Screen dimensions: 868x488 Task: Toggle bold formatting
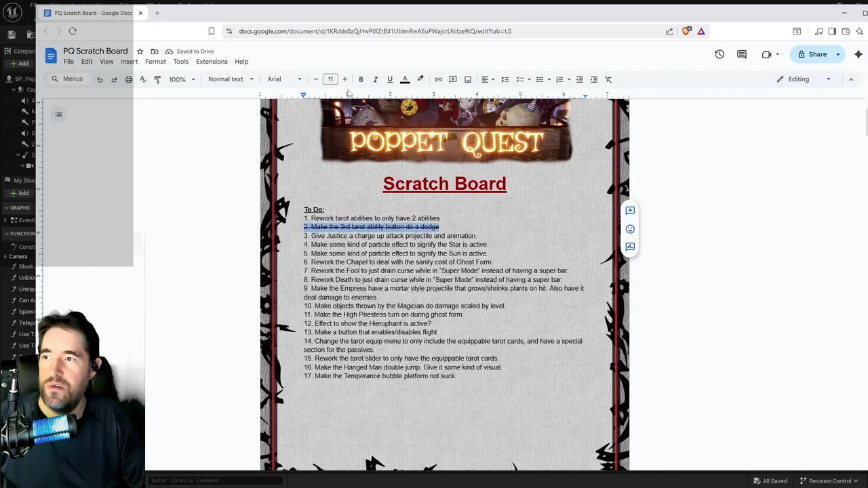[x=361, y=79]
